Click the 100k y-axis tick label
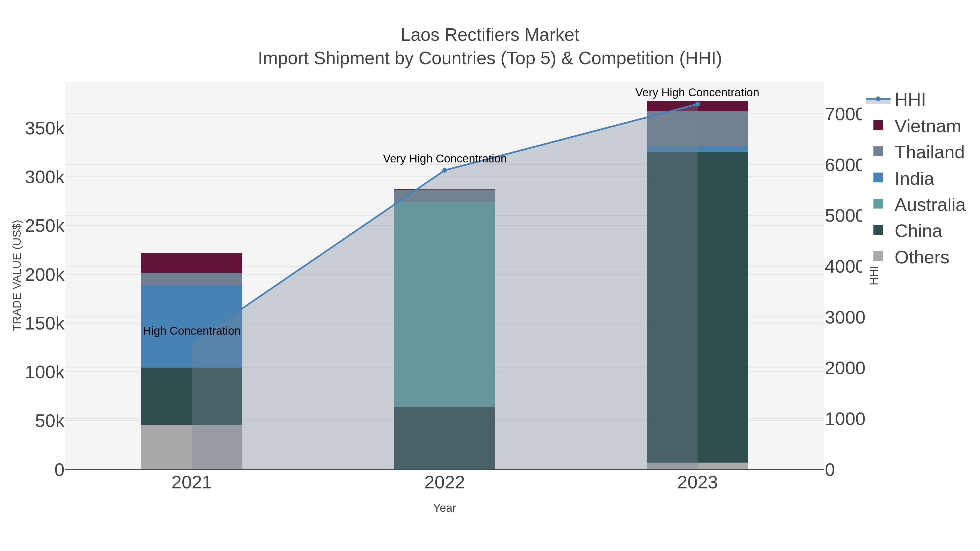The height and width of the screenshot is (551, 980). click(45, 372)
